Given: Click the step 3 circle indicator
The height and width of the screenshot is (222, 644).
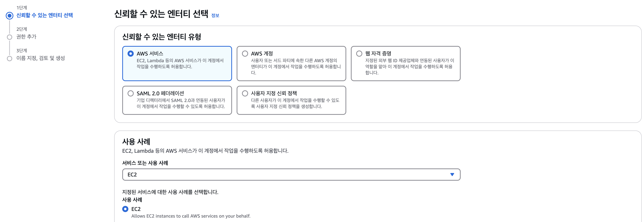Looking at the screenshot, I should (x=10, y=59).
